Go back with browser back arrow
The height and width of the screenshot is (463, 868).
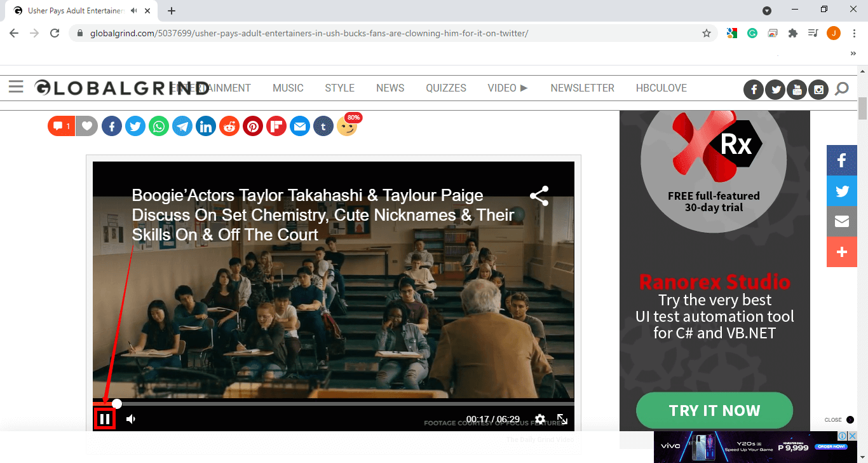(14, 33)
